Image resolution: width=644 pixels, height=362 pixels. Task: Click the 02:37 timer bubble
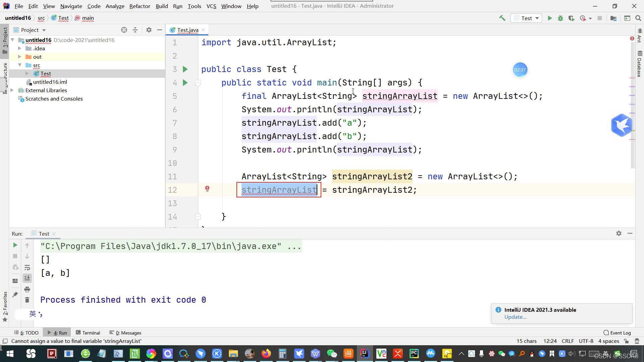520,70
